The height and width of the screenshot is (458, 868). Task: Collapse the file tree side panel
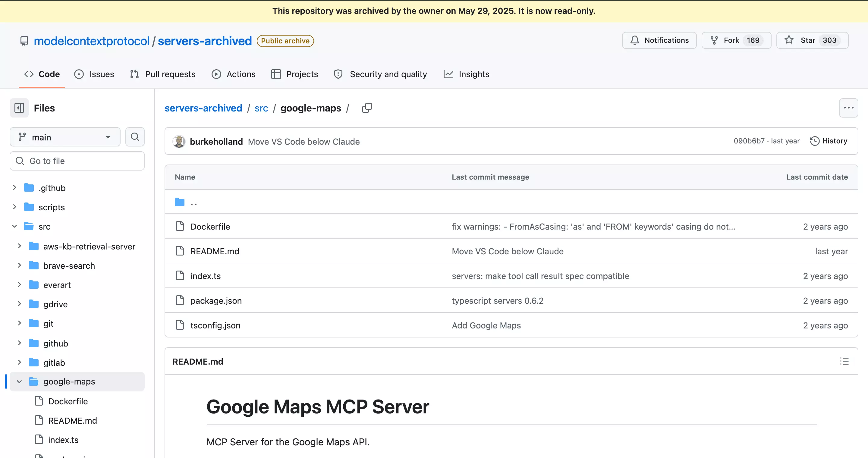[x=19, y=108]
